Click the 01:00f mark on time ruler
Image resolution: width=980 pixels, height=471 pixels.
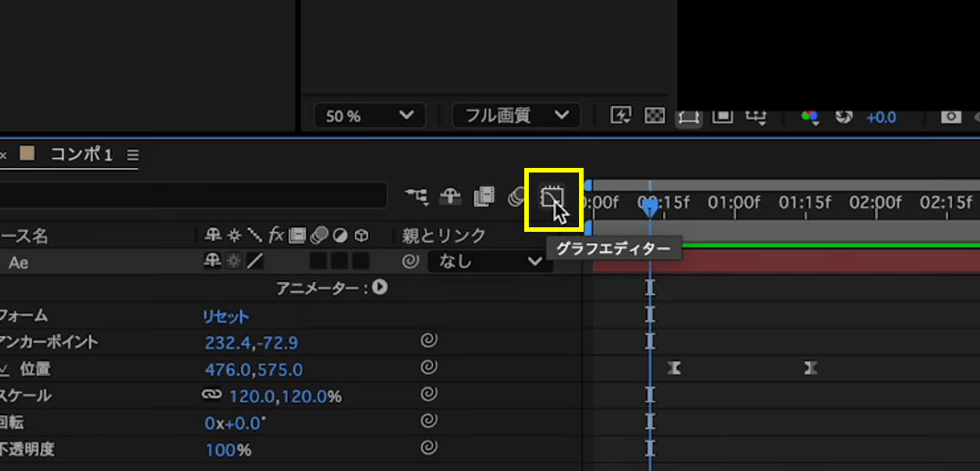[x=733, y=203]
